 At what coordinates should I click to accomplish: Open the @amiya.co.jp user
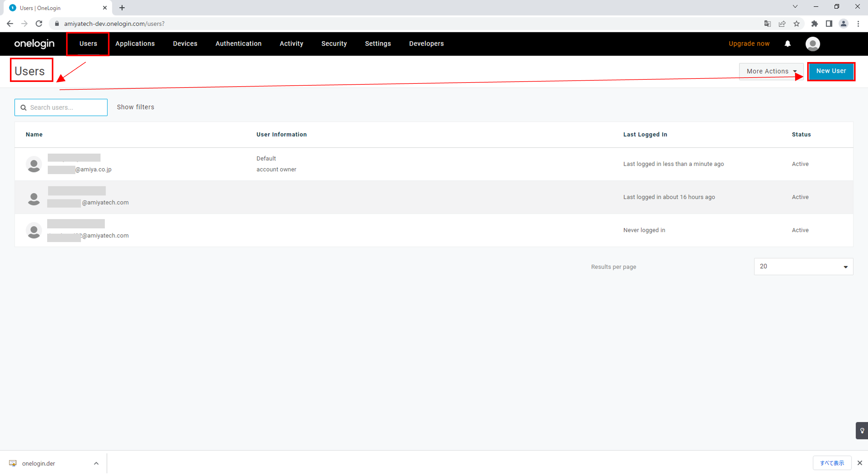(x=434, y=164)
